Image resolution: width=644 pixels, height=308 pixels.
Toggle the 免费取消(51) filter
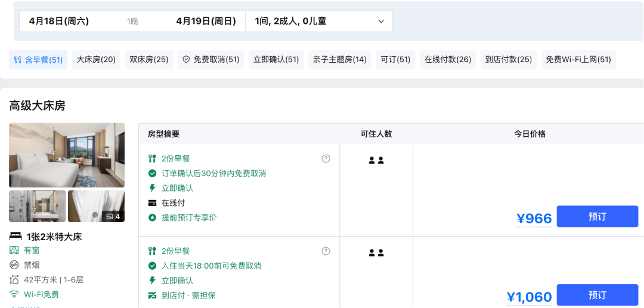[x=210, y=60]
